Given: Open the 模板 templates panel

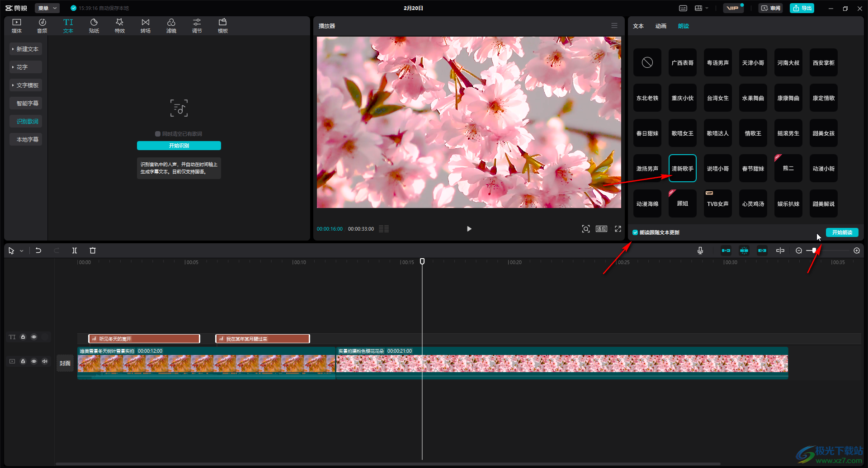Looking at the screenshot, I should click(223, 26).
